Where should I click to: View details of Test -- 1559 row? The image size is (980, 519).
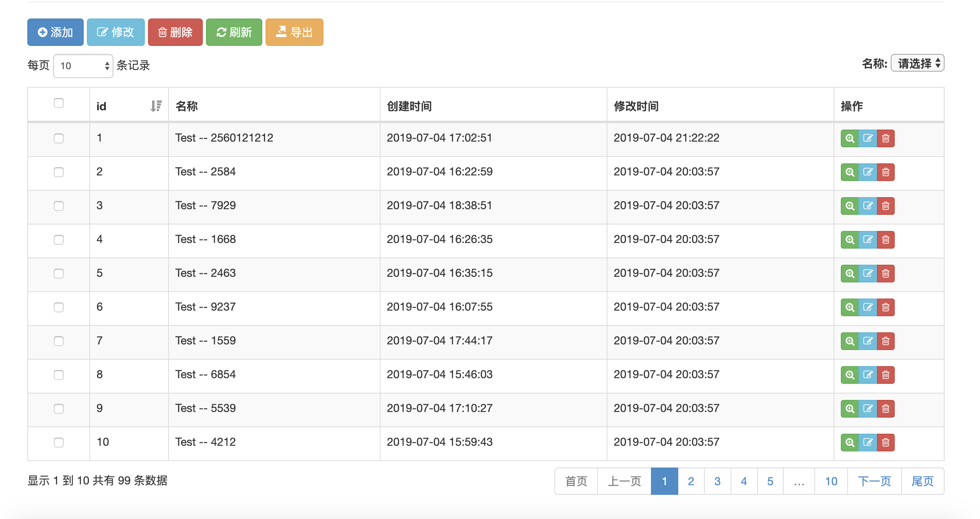pos(850,341)
